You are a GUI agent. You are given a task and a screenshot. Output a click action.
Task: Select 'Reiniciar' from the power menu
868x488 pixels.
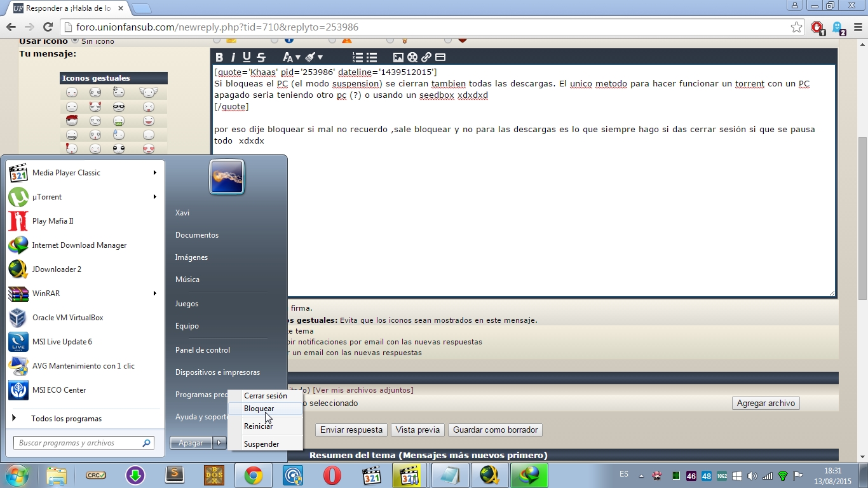point(266,426)
